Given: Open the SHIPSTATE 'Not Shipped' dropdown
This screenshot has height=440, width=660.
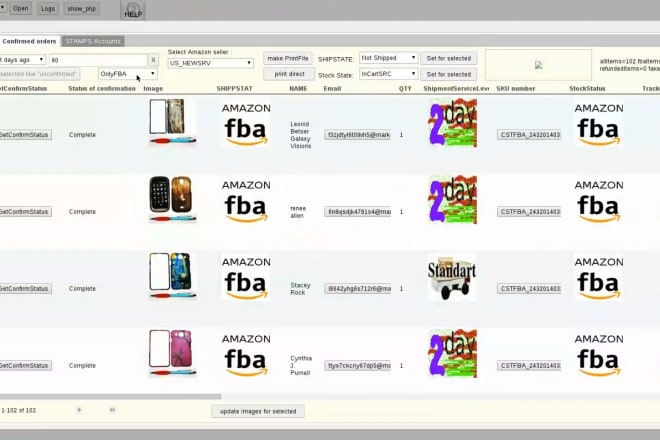Looking at the screenshot, I should click(388, 58).
